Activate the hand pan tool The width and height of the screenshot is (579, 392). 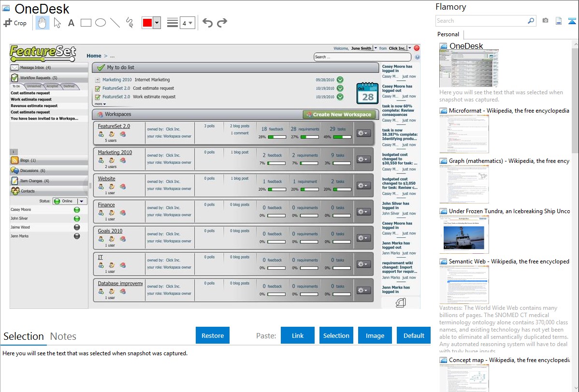[43, 23]
